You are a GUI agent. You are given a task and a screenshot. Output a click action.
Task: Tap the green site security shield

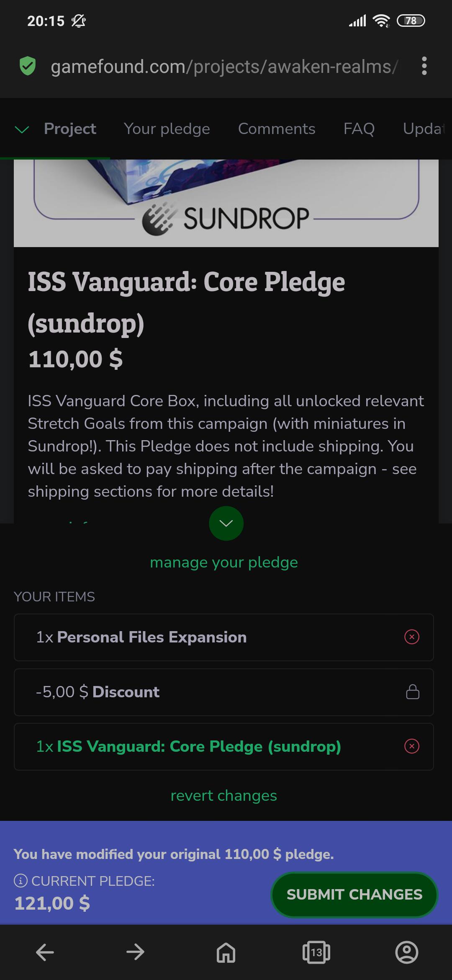[x=28, y=66]
